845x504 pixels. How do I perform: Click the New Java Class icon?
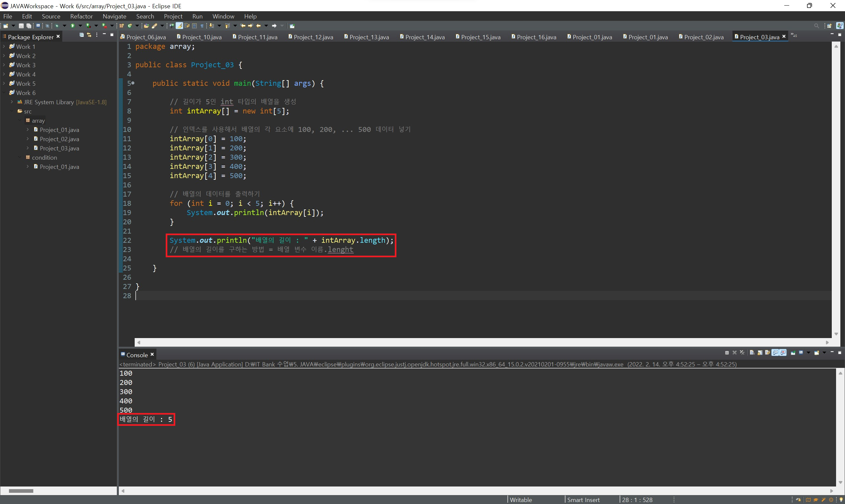(129, 26)
